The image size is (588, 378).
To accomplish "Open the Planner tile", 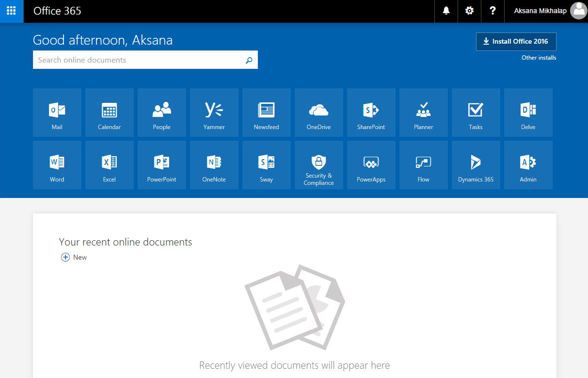I will pyautogui.click(x=424, y=113).
